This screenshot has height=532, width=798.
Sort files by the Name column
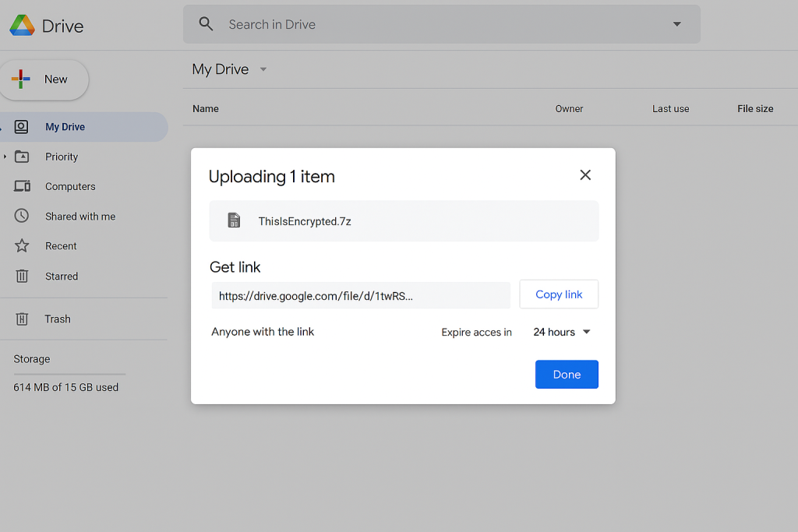point(205,108)
